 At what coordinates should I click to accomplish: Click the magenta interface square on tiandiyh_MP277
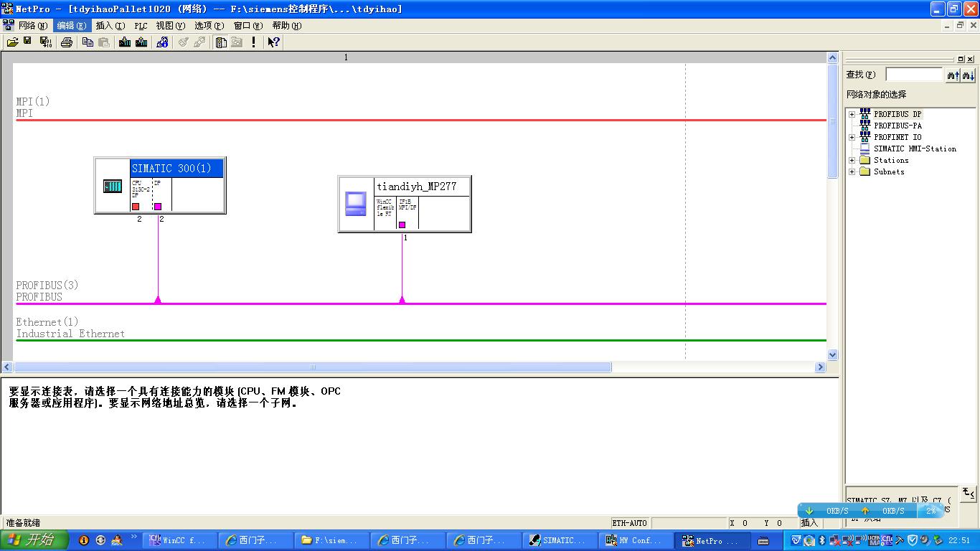(x=402, y=225)
